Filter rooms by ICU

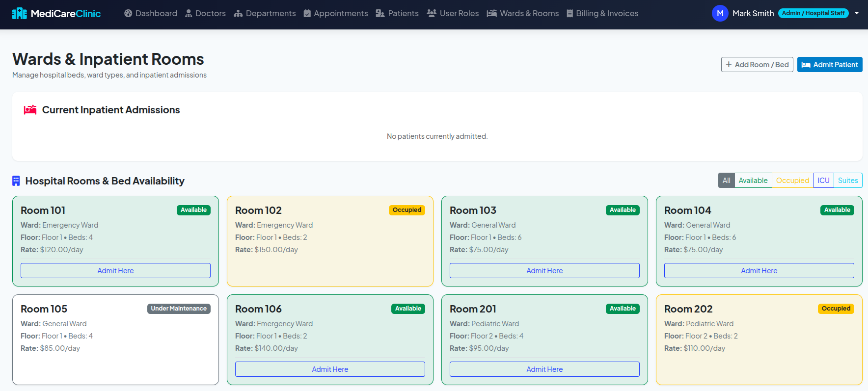(x=824, y=181)
